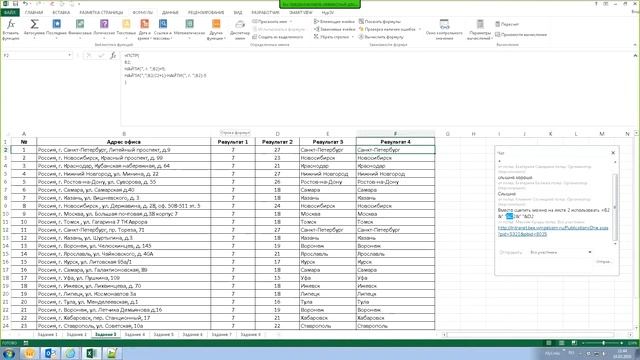This screenshot has height=360, width=640.
Task: Open Outlook from the Windows taskbar
Action: pos(50,353)
